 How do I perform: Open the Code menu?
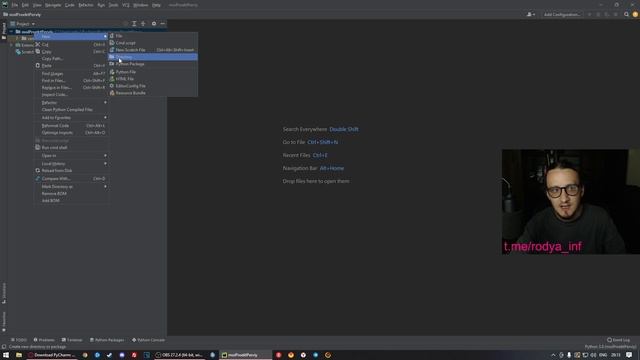tap(70, 5)
